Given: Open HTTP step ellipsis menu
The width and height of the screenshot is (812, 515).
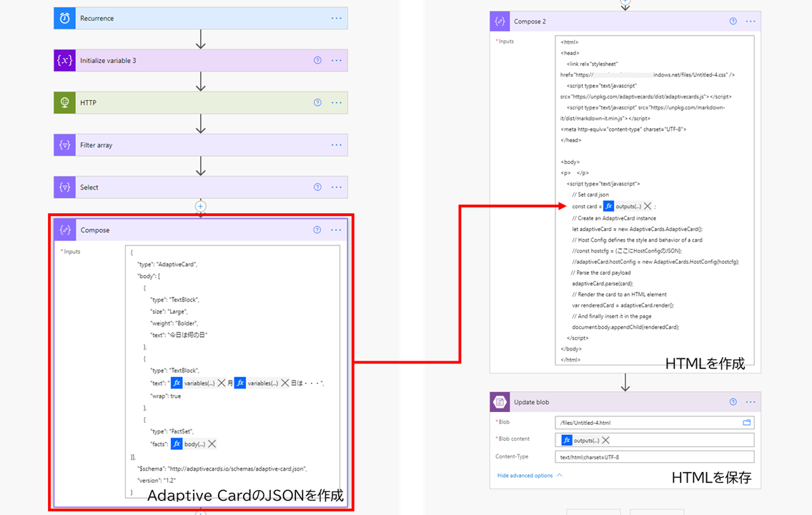Looking at the screenshot, I should pos(336,102).
